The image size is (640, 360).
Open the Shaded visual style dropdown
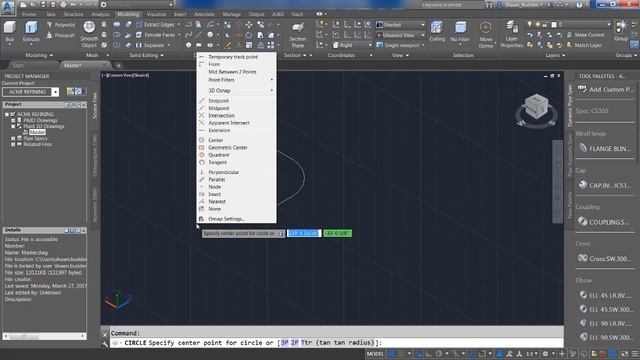point(400,25)
